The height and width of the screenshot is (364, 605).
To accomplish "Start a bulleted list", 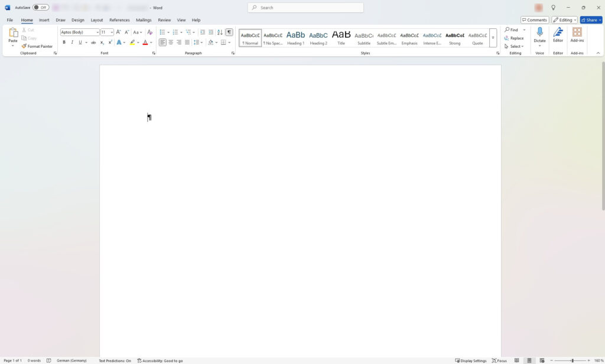I will [x=162, y=32].
